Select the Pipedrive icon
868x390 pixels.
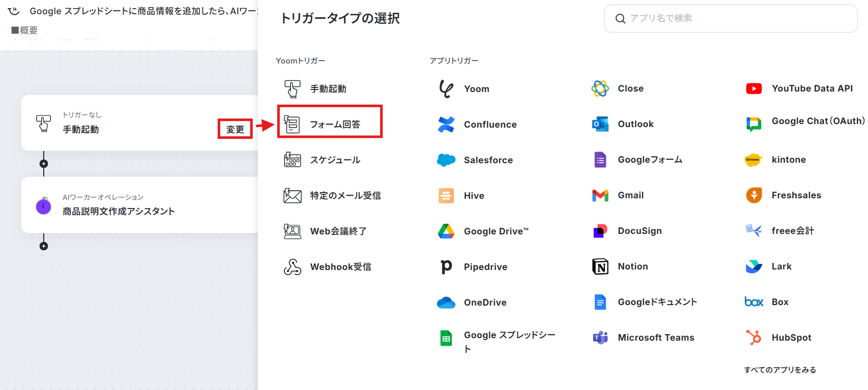[446, 267]
